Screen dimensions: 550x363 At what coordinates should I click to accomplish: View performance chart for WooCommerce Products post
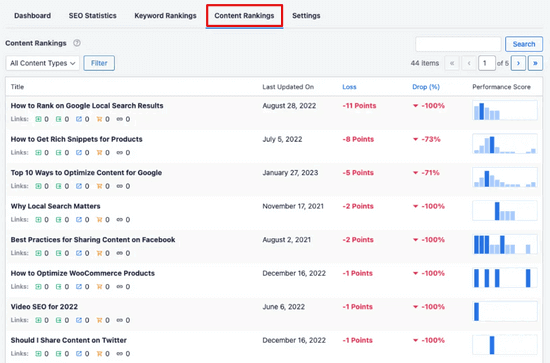(x=505, y=278)
